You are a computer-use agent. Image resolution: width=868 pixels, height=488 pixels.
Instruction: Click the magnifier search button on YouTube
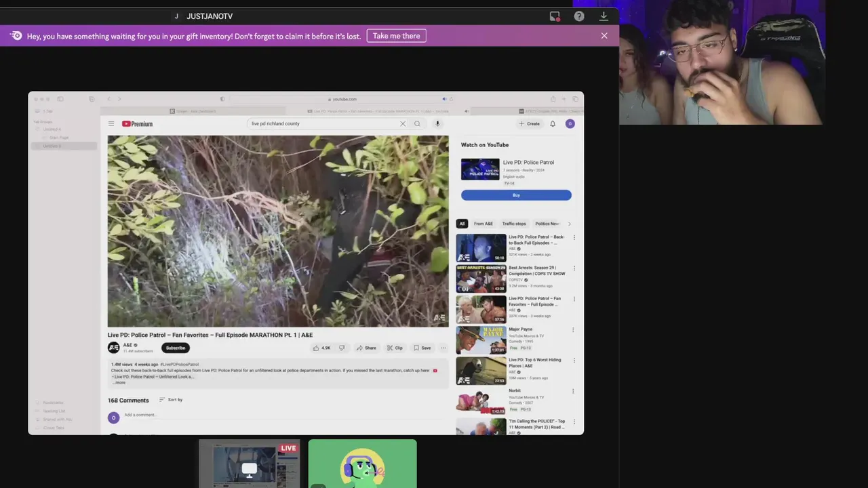tap(417, 124)
